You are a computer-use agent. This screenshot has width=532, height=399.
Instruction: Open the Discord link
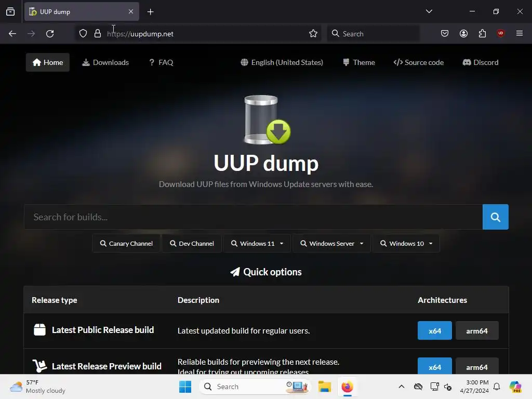481,62
